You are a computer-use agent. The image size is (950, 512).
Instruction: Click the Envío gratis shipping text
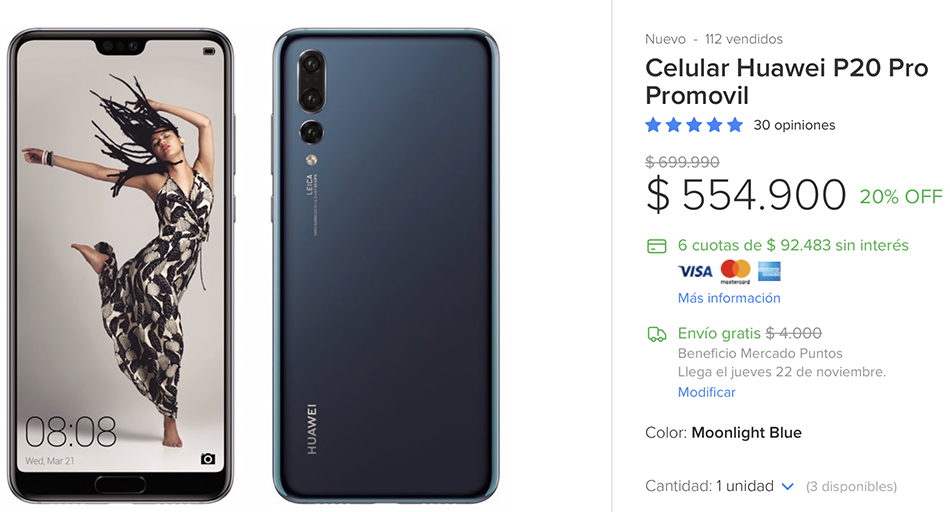click(719, 333)
